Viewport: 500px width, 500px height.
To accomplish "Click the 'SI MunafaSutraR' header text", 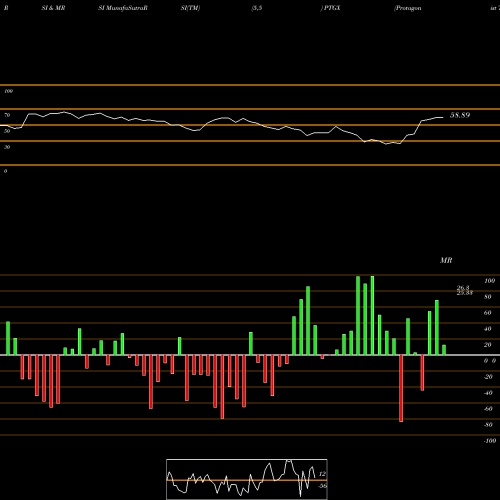I will (123, 8).
